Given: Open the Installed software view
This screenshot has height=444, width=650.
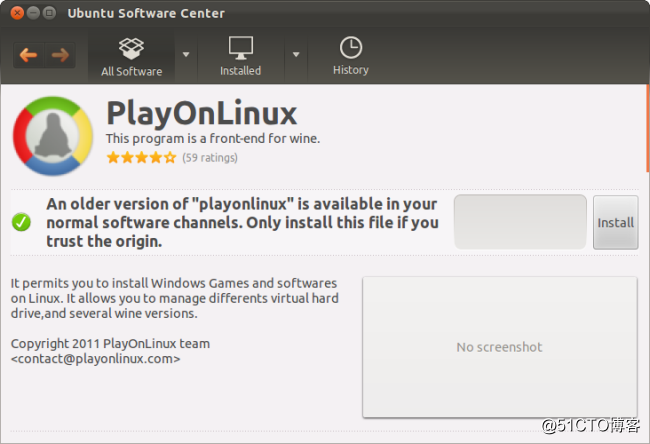Looking at the screenshot, I should pyautogui.click(x=240, y=57).
